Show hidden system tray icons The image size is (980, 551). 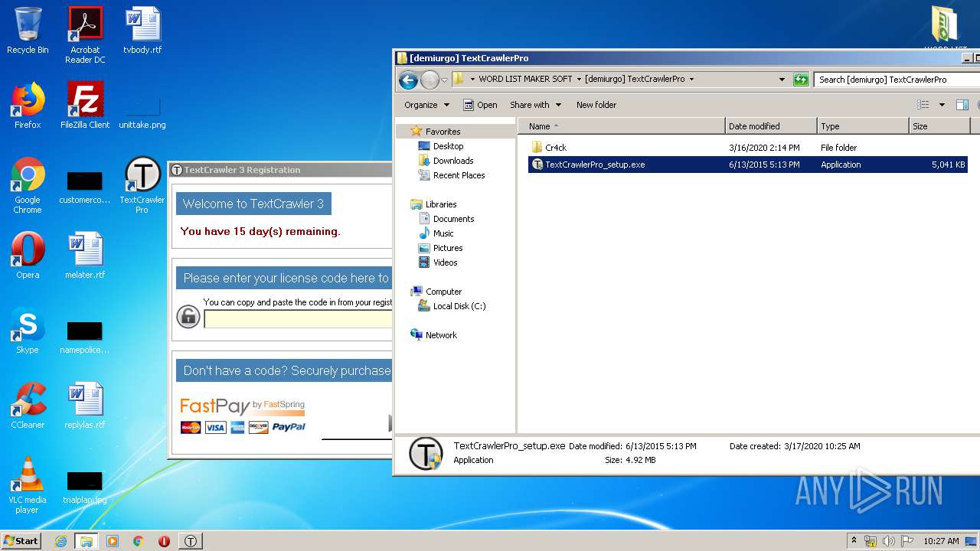click(854, 541)
